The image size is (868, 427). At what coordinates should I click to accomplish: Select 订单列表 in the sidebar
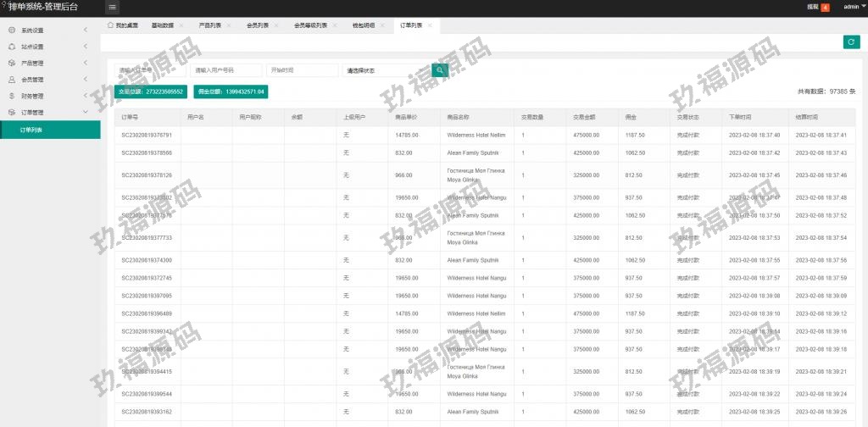(x=32, y=130)
